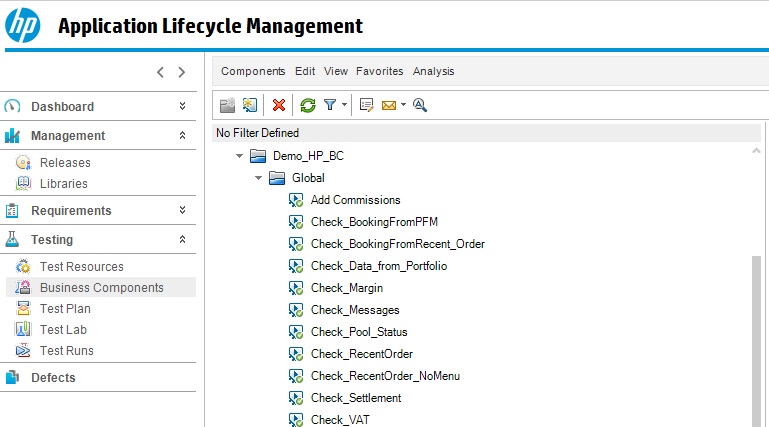The width and height of the screenshot is (769, 427).
Task: Open the Send by E-mail envelope icon
Action: pos(389,105)
